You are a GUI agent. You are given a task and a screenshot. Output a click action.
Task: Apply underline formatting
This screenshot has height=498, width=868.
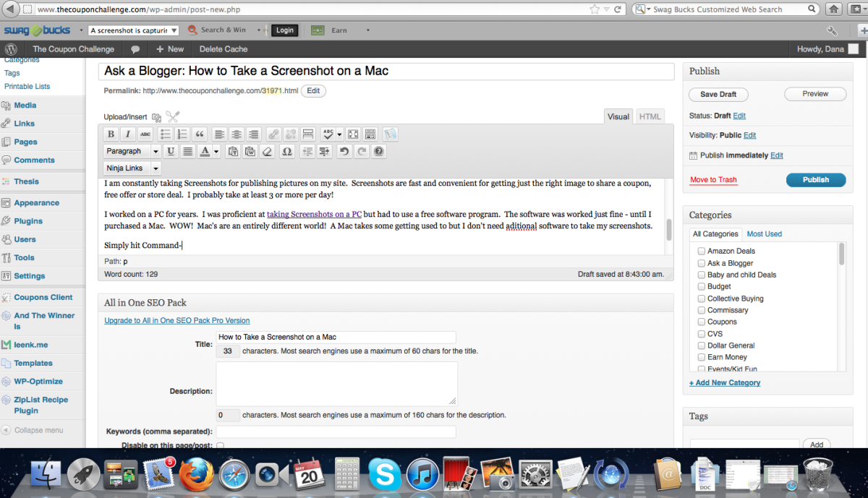pyautogui.click(x=171, y=151)
